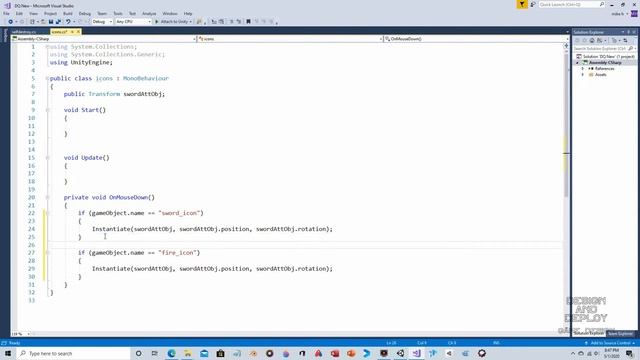The height and width of the screenshot is (360, 640).
Task: Click the Unity icon in the taskbar
Action: (x=400, y=353)
